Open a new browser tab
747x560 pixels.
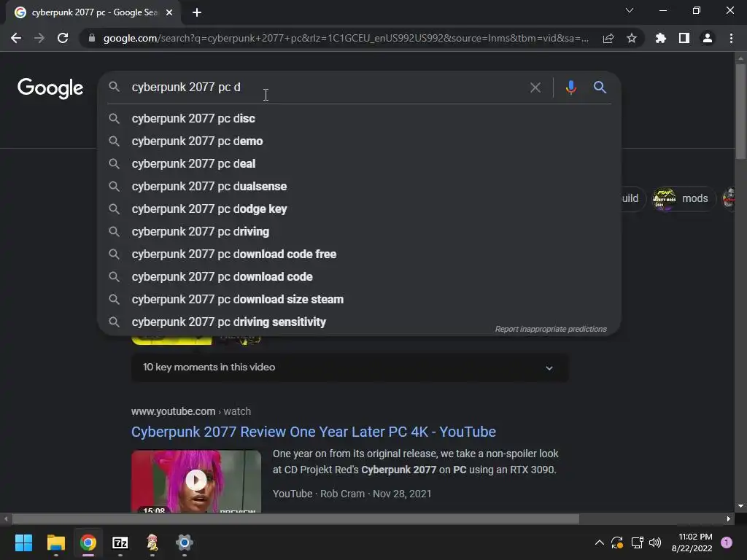197,12
